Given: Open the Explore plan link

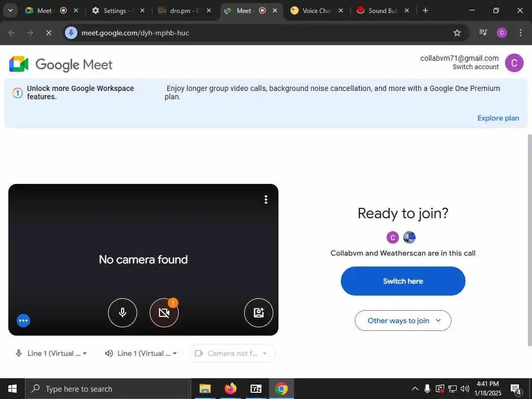Looking at the screenshot, I should (x=498, y=118).
